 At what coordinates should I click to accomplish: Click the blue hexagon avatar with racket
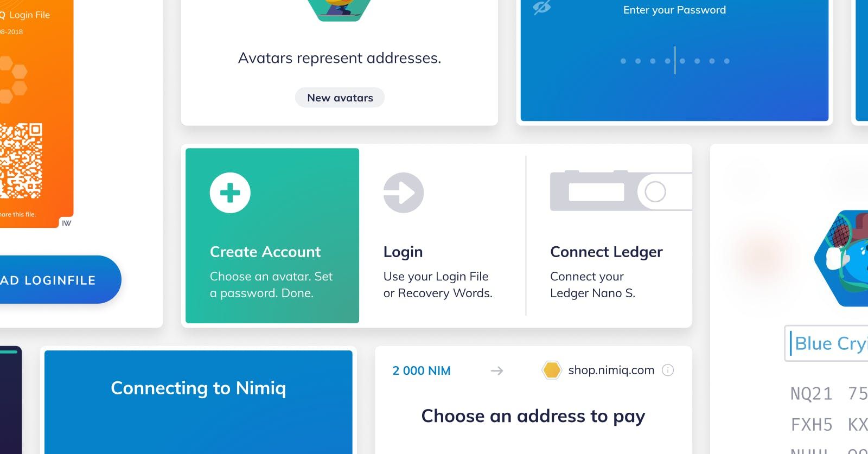[x=841, y=259]
